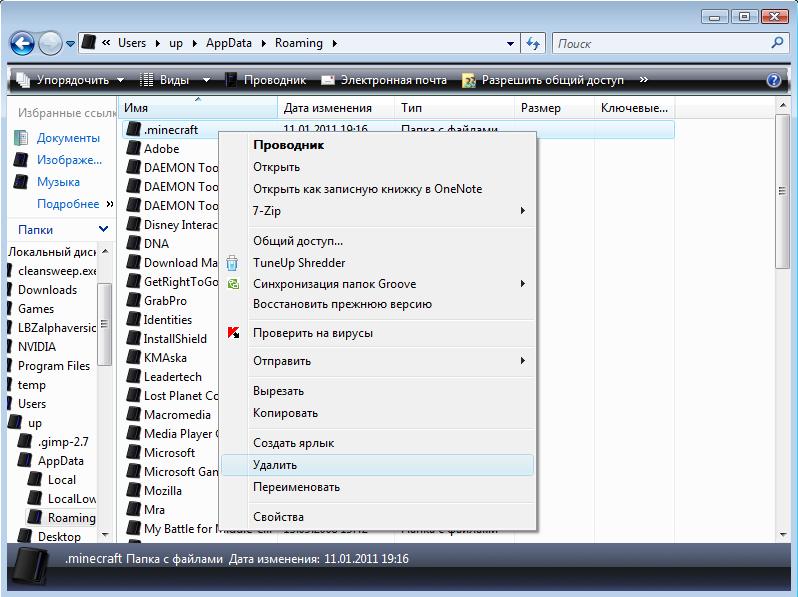
Task: Click the Documents favorite link icon
Action: point(21,138)
